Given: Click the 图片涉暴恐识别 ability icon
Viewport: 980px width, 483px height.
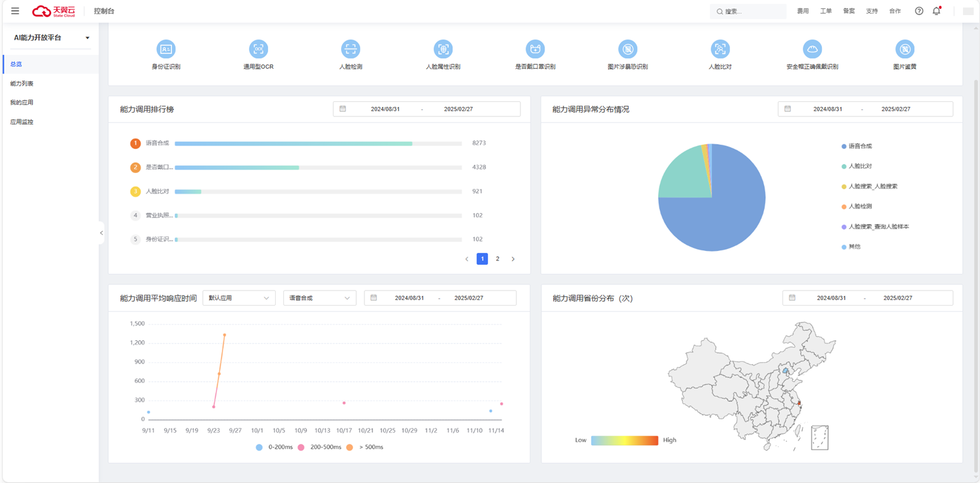Looking at the screenshot, I should pyautogui.click(x=628, y=49).
